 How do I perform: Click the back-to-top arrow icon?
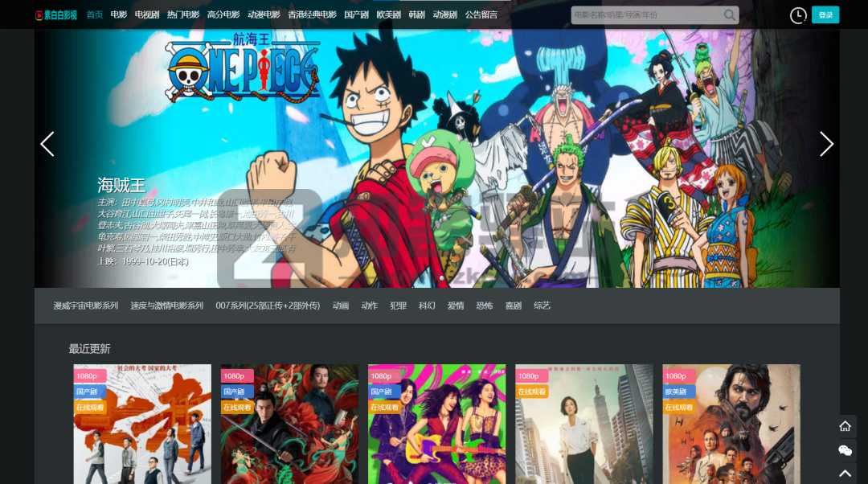[845, 474]
